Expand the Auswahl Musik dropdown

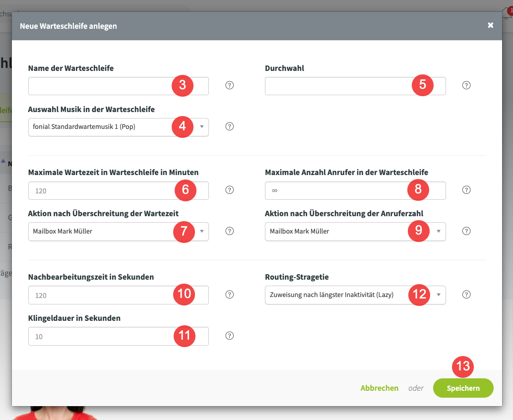pyautogui.click(x=119, y=127)
